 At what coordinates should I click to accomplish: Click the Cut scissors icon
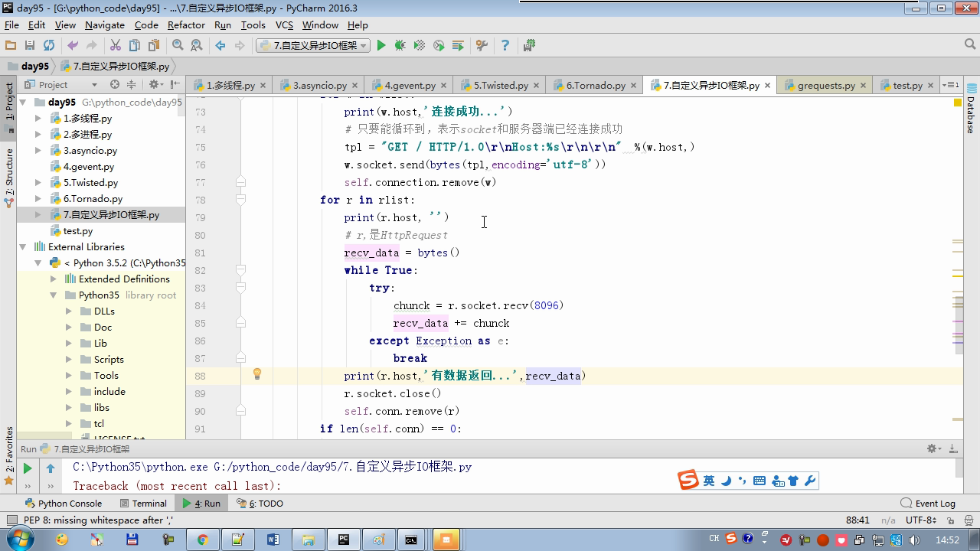coord(116,46)
